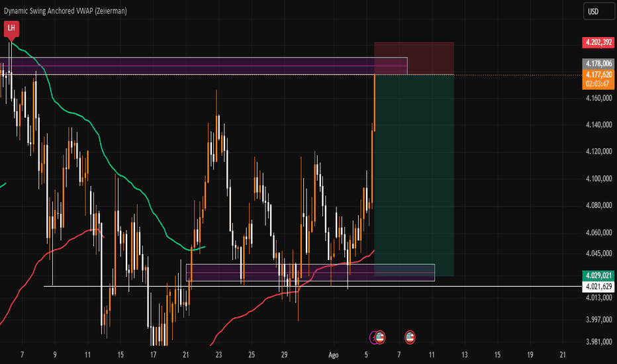Click the gray 4.178,006 price label
Image resolution: width=617 pixels, height=364 pixels.
click(x=598, y=64)
